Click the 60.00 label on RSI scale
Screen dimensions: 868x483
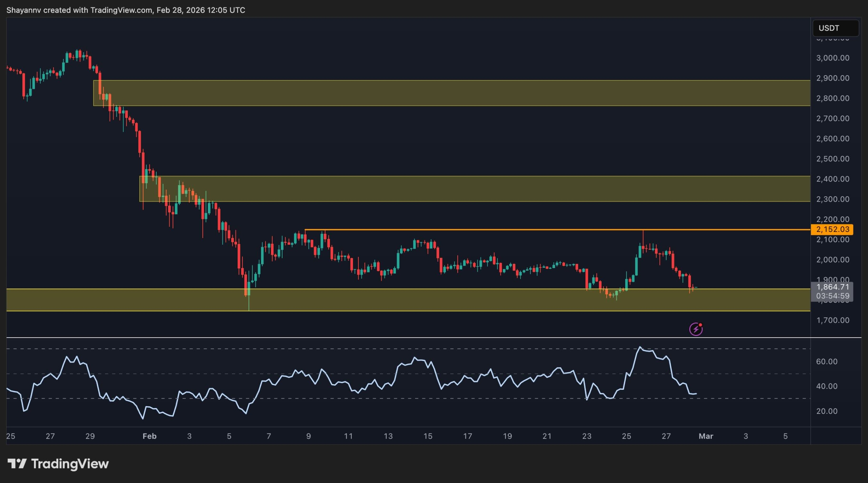click(x=827, y=362)
